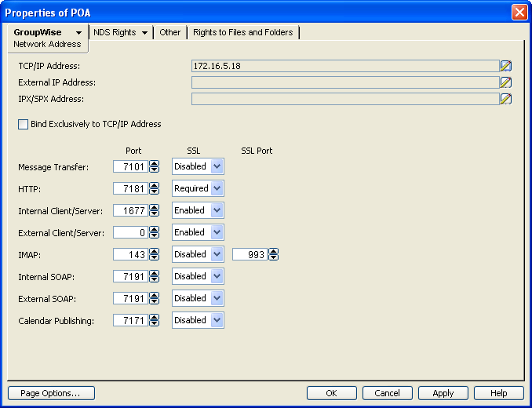Click the Internal Client/Server port field 1677
The width and height of the screenshot is (532, 408).
pyautogui.click(x=130, y=210)
